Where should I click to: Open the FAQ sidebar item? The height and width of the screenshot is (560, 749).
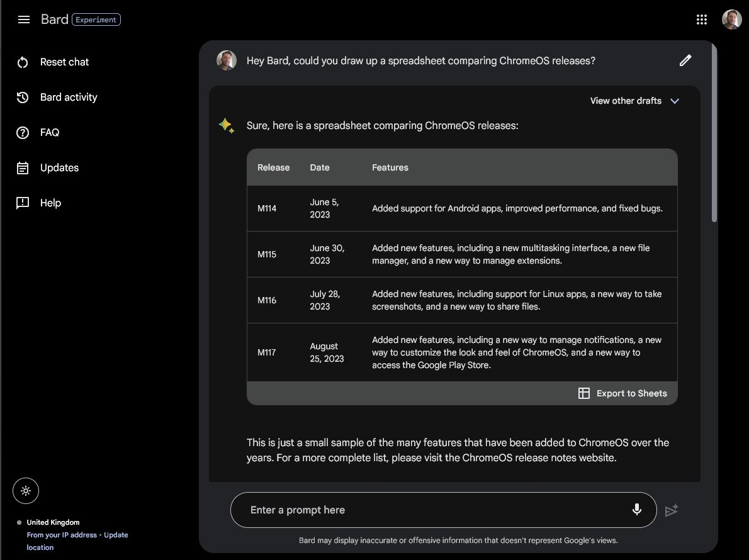(x=50, y=132)
